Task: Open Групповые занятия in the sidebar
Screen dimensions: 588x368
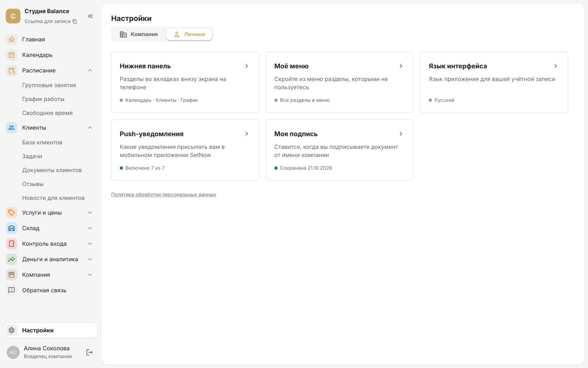Action: [49, 85]
